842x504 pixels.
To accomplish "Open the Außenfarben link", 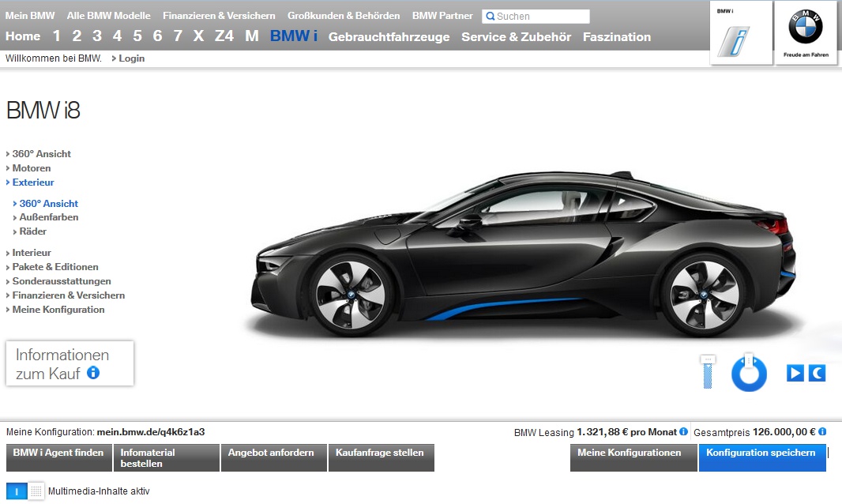I will point(49,217).
